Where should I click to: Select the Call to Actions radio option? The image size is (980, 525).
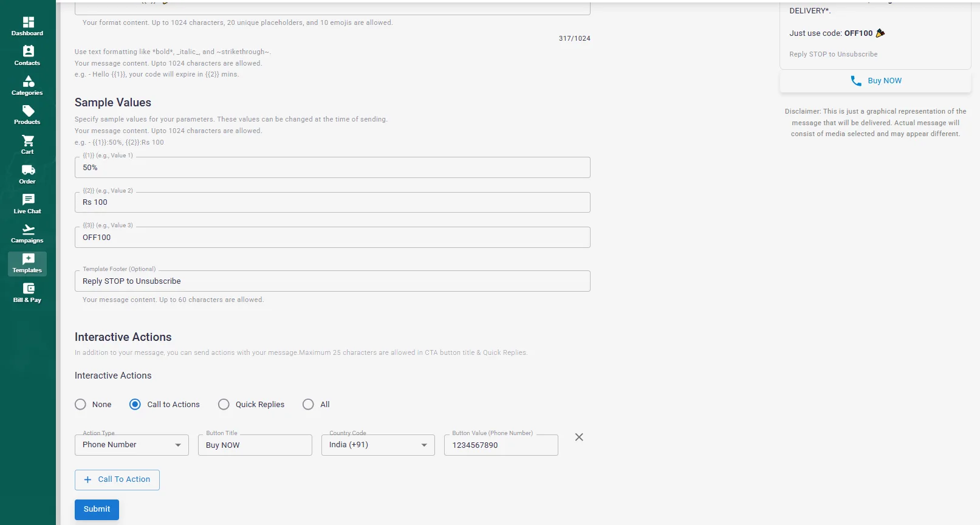coord(135,405)
